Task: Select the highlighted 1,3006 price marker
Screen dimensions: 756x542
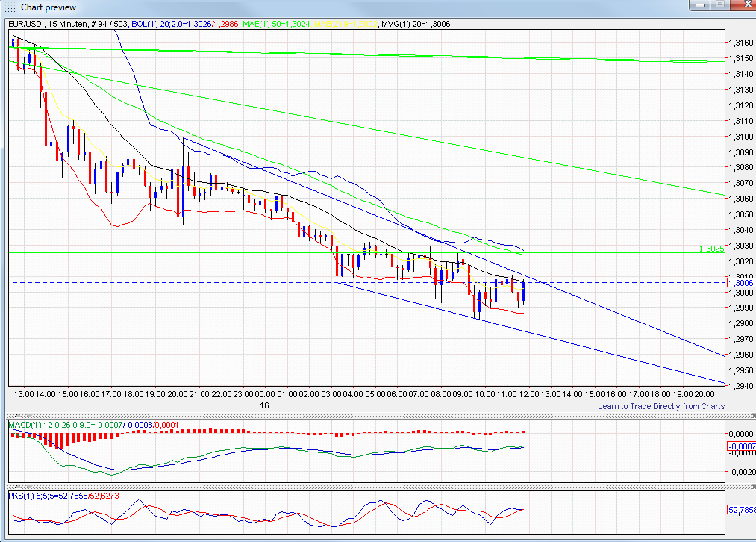Action: pyautogui.click(x=740, y=283)
